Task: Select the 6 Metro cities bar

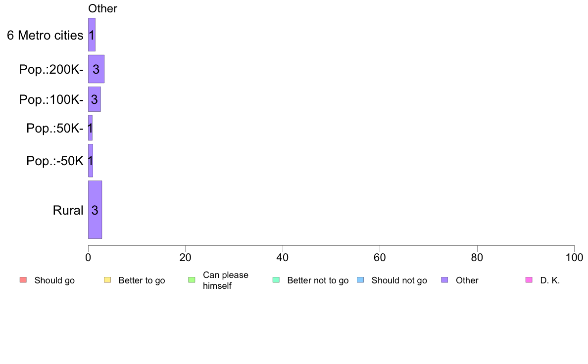Action: point(92,35)
